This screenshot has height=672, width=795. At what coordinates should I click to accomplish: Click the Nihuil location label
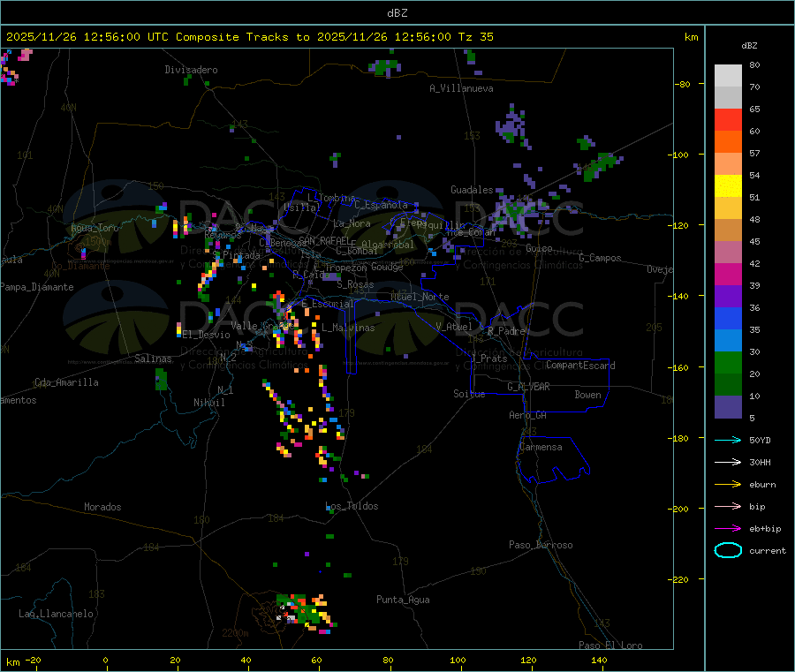click(208, 403)
